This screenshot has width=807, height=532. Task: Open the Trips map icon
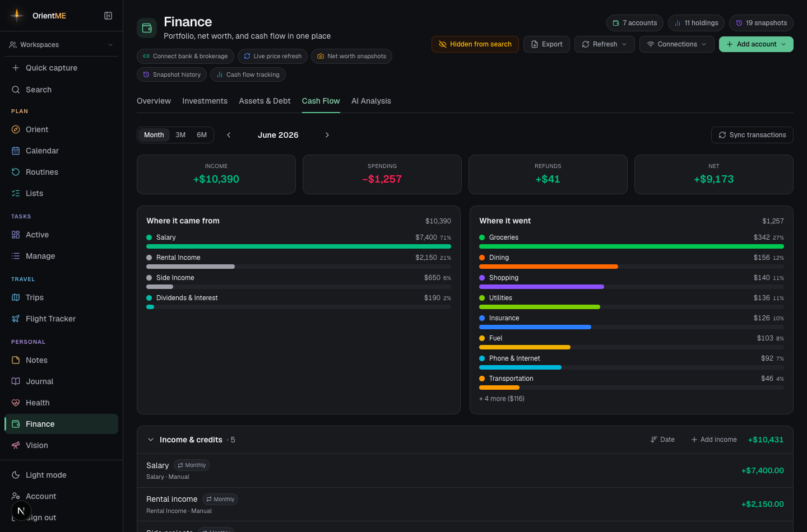click(x=16, y=297)
